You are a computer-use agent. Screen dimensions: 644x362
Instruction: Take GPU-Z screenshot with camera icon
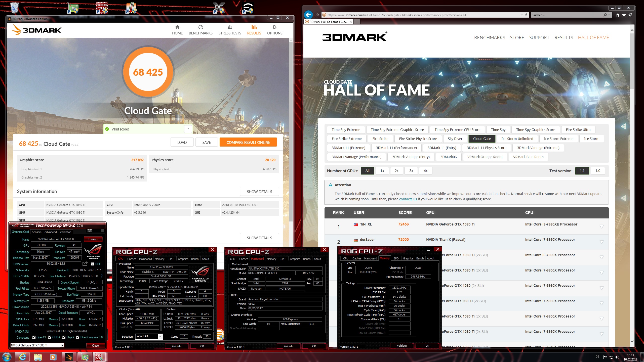point(90,231)
